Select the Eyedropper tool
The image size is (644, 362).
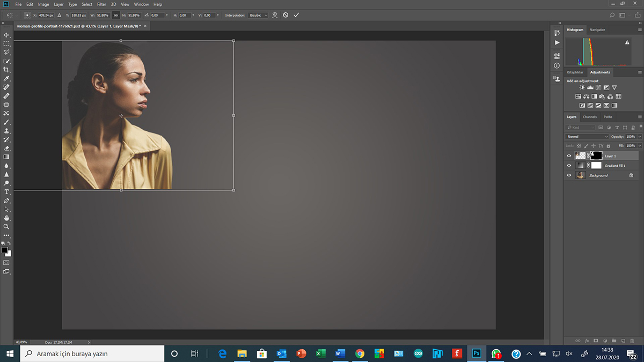point(6,78)
